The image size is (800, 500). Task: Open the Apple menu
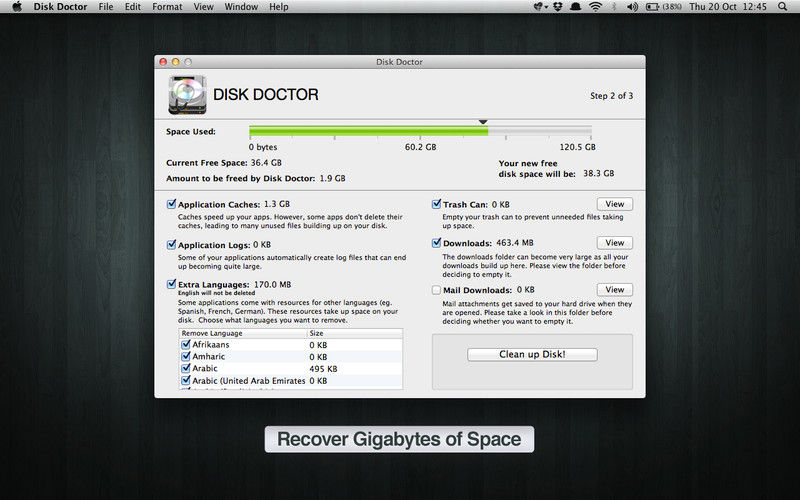(x=17, y=7)
